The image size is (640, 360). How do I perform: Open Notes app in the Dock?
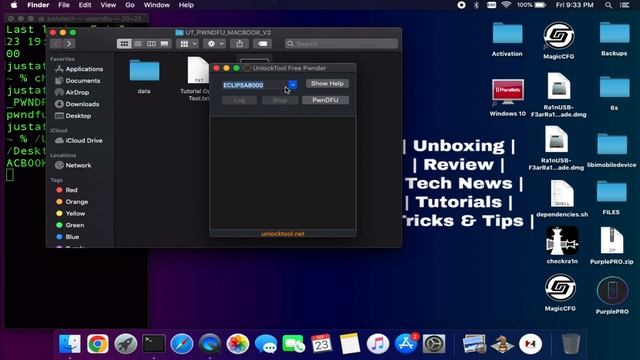[350, 344]
